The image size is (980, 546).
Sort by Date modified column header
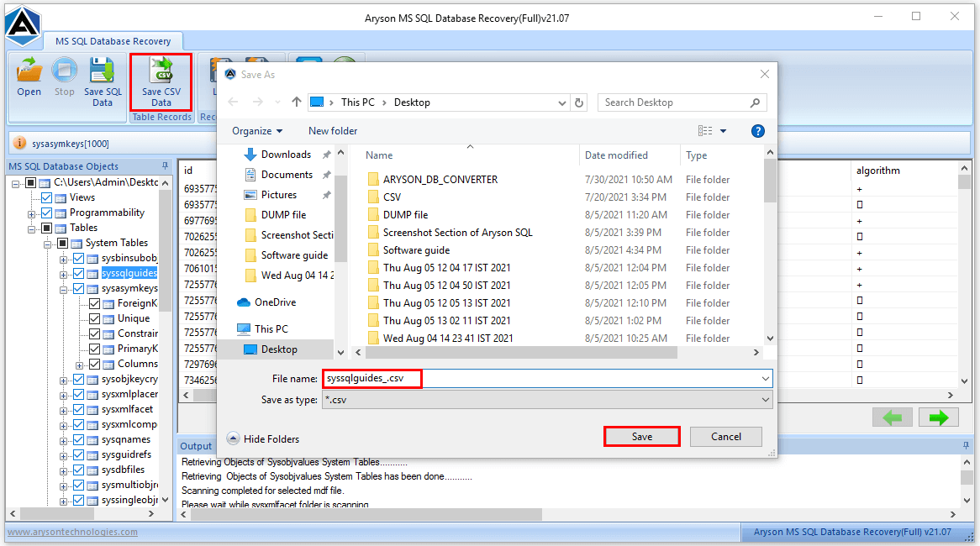tap(616, 155)
